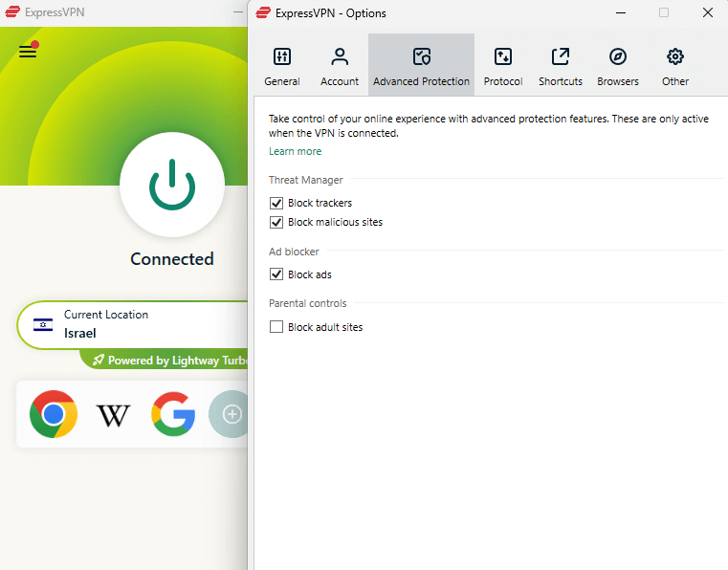Click the General settings sliders icon
This screenshot has width=728, height=570.
tap(282, 56)
